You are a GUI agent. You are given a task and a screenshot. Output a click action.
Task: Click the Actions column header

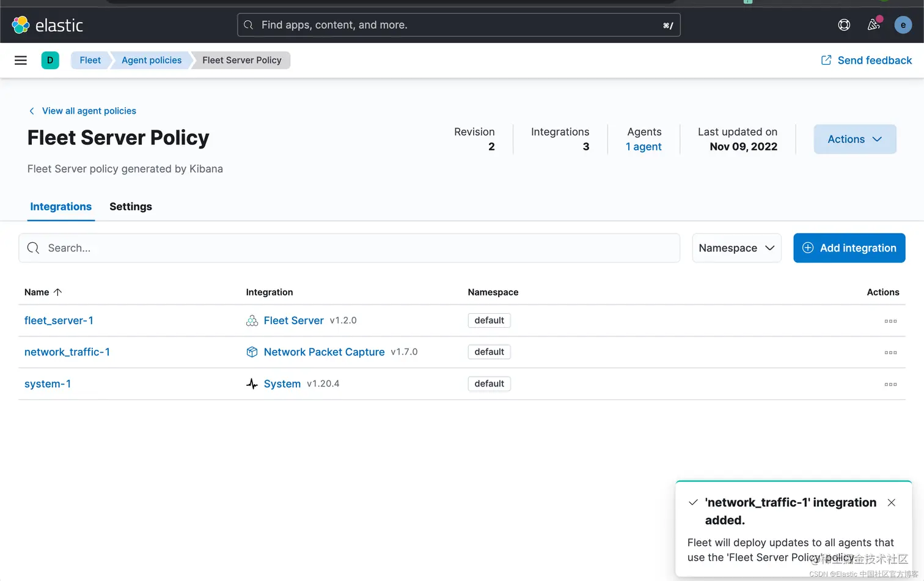point(883,292)
